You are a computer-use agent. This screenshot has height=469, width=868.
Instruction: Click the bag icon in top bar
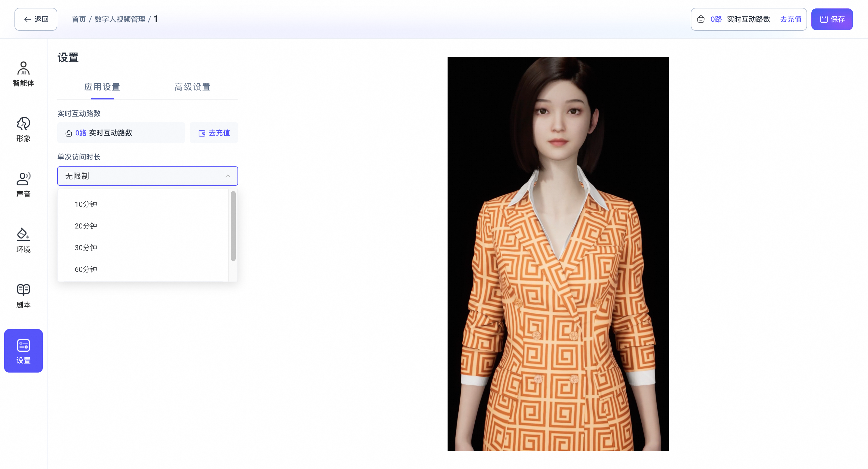[x=701, y=19]
